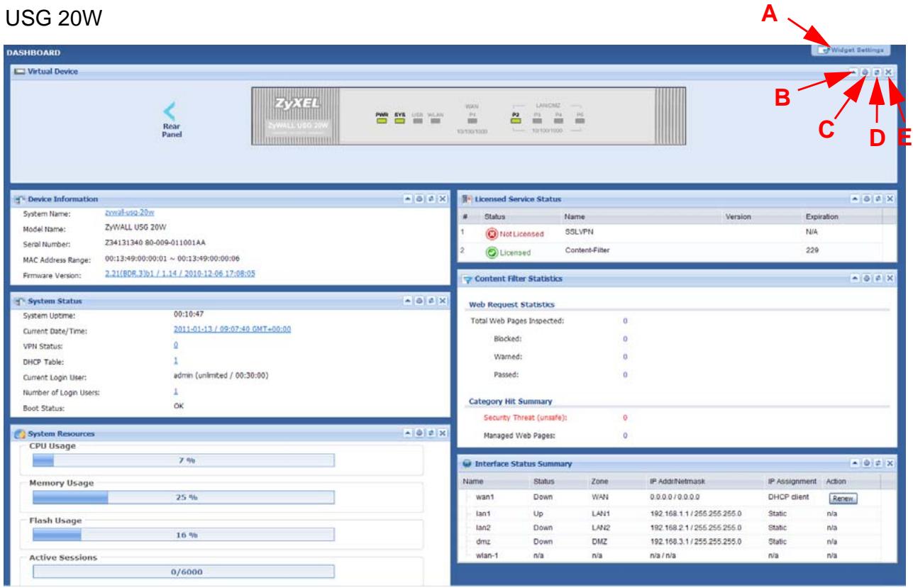Click the SSLVPN service name
Screen dimensions: 913x588
pos(579,233)
